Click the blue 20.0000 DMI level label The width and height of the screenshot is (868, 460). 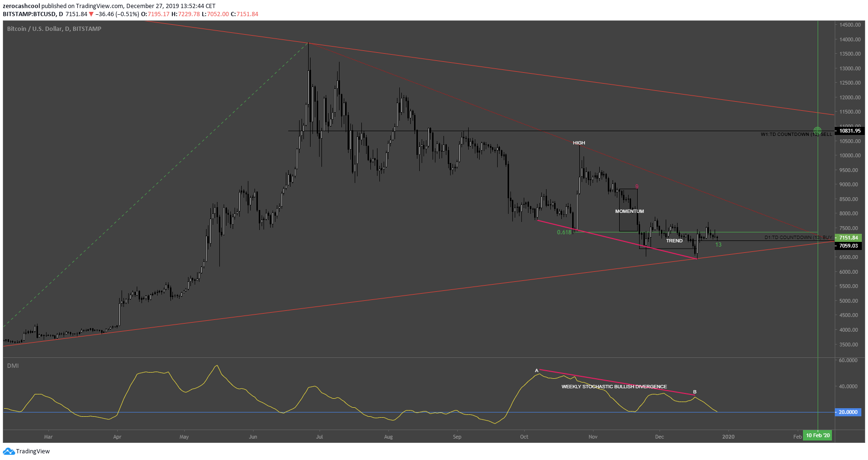coord(848,412)
